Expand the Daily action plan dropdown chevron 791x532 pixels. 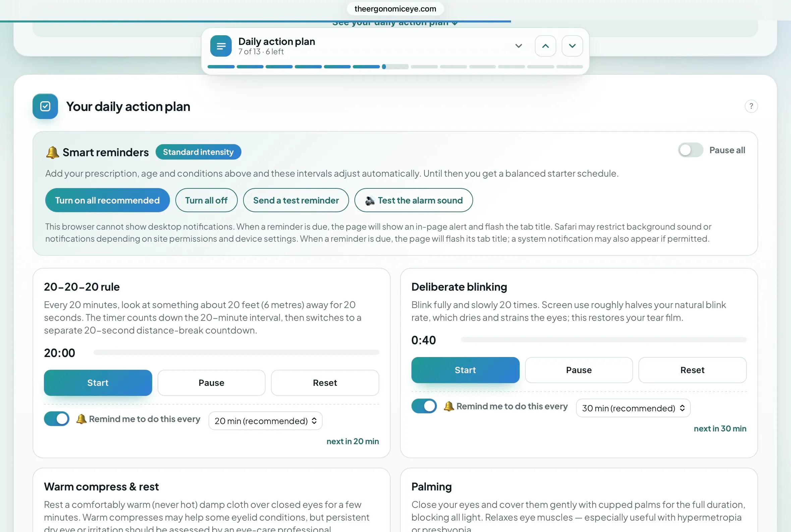518,46
